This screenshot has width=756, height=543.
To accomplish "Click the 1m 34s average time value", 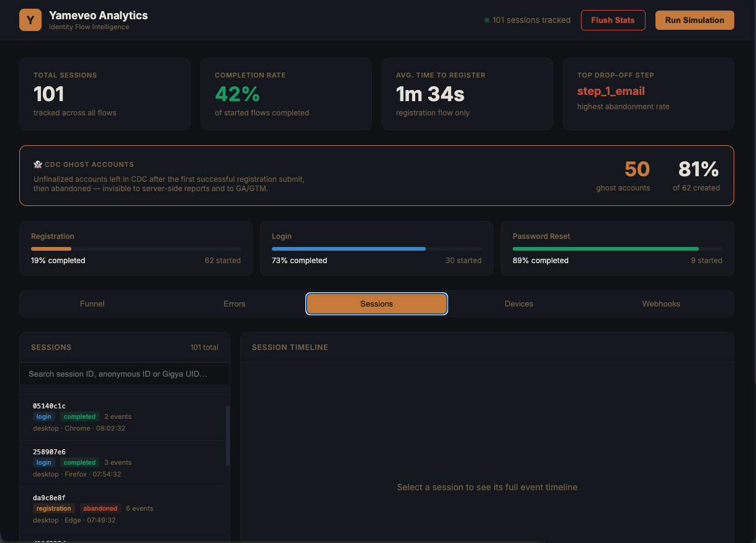I will [x=430, y=94].
